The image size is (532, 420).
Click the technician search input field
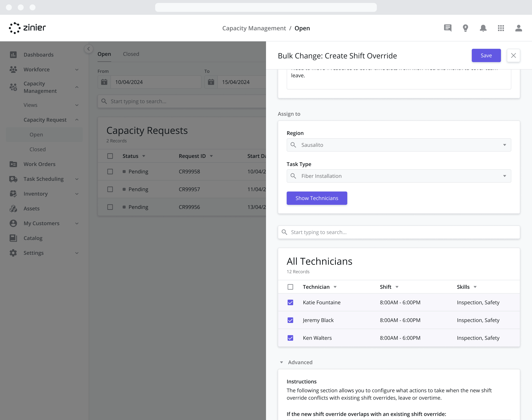click(x=399, y=232)
